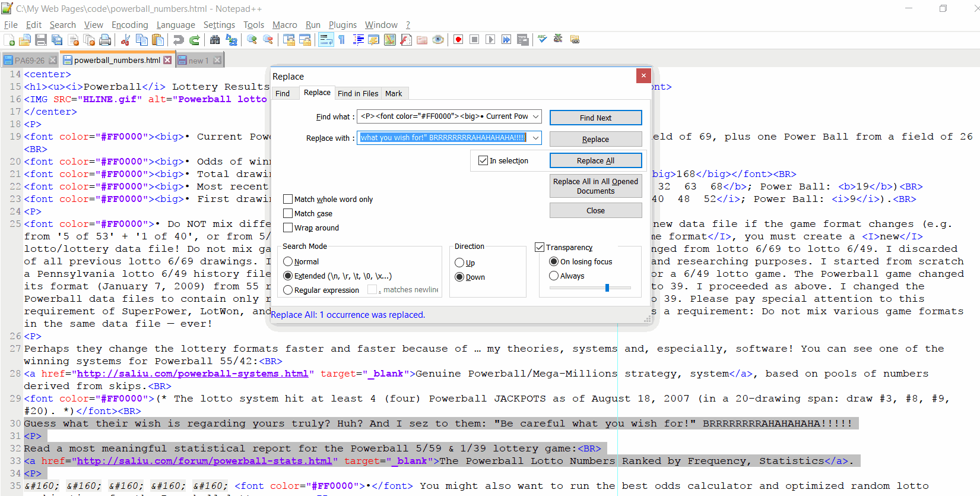Cut selection with scissors icon

[x=125, y=40]
